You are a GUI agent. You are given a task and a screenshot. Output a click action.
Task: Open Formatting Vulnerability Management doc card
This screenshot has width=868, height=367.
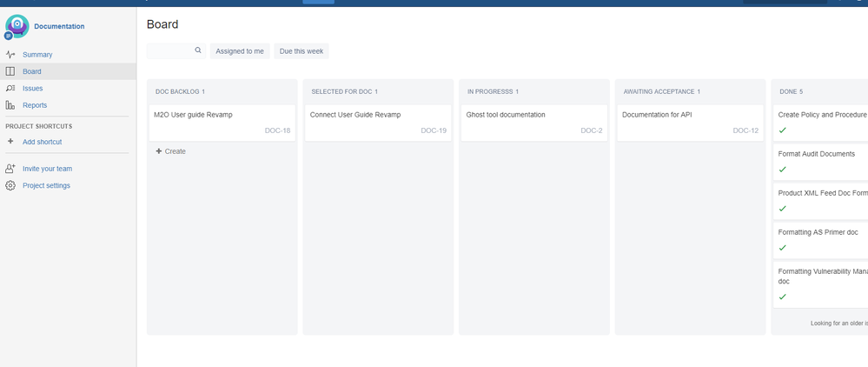821,285
